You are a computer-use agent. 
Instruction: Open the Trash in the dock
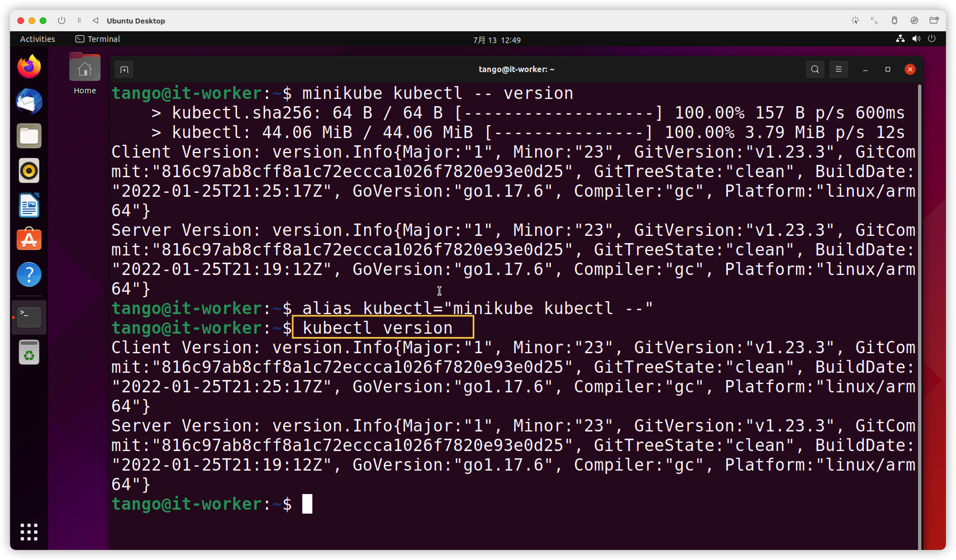29,352
